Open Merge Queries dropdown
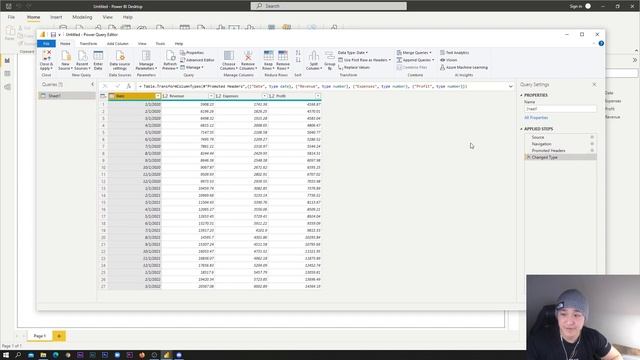The image size is (640, 360). (x=414, y=53)
